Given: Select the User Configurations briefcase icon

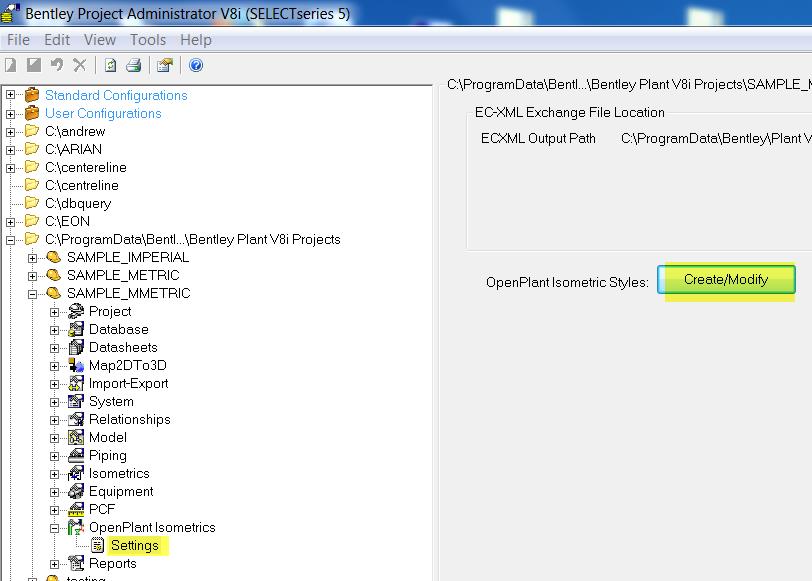Looking at the screenshot, I should click(32, 113).
